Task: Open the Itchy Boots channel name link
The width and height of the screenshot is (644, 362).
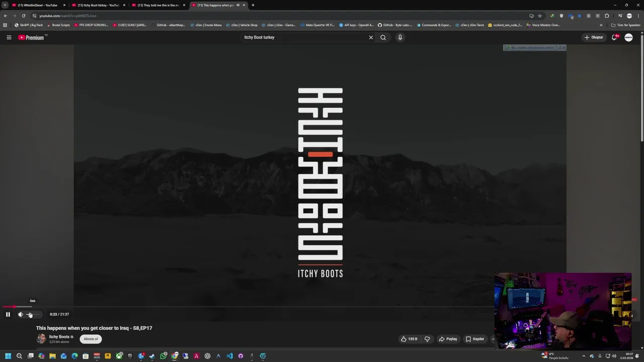Action: pos(59,337)
